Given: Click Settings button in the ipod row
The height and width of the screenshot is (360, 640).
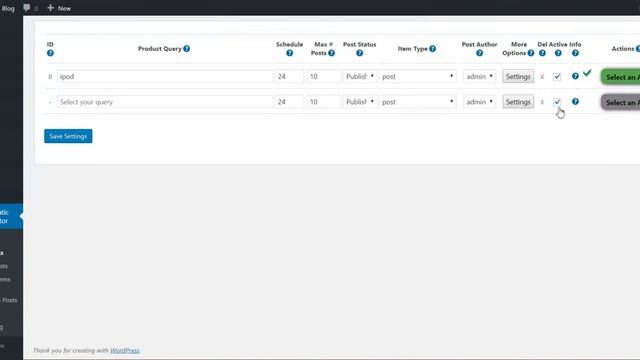Looking at the screenshot, I should point(518,76).
